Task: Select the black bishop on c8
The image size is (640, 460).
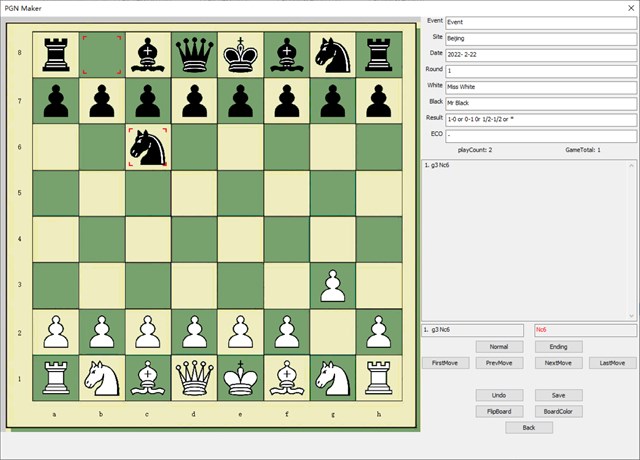Action: tap(148, 55)
